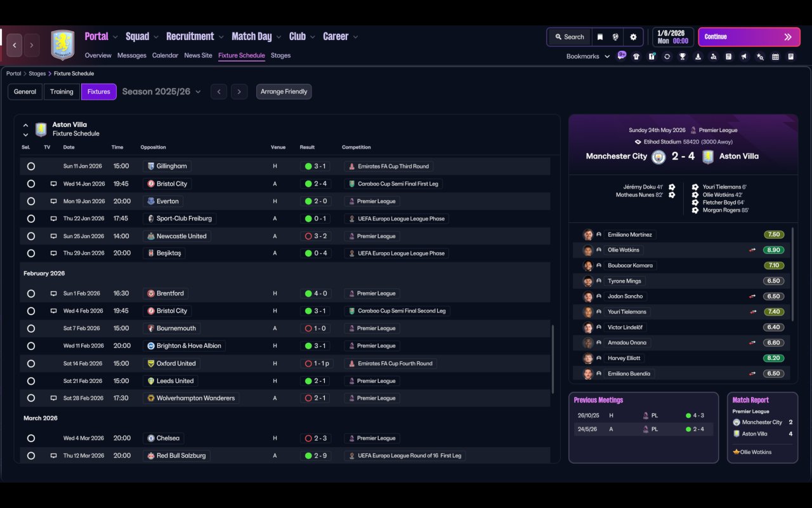Open the Season 2025/26 dropdown

coord(161,91)
